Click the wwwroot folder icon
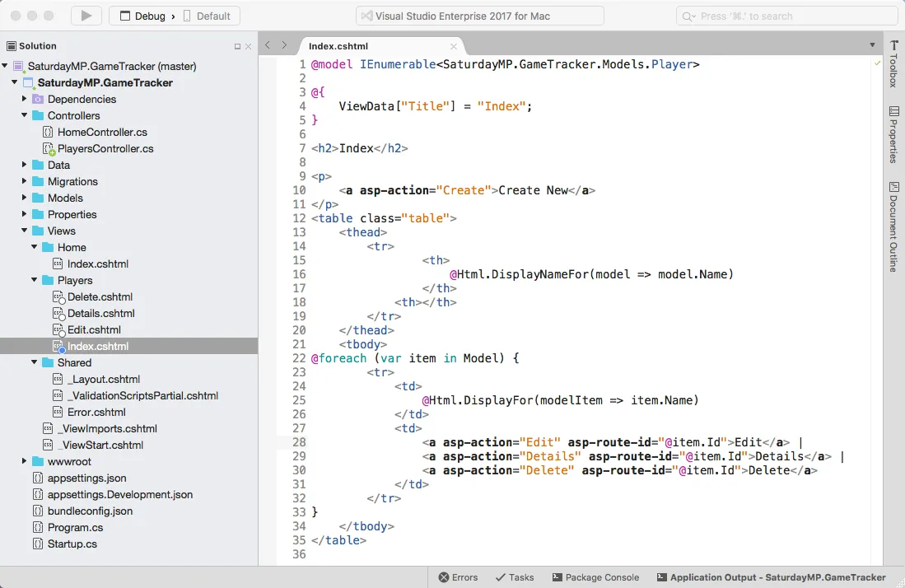The image size is (905, 588). coord(38,462)
